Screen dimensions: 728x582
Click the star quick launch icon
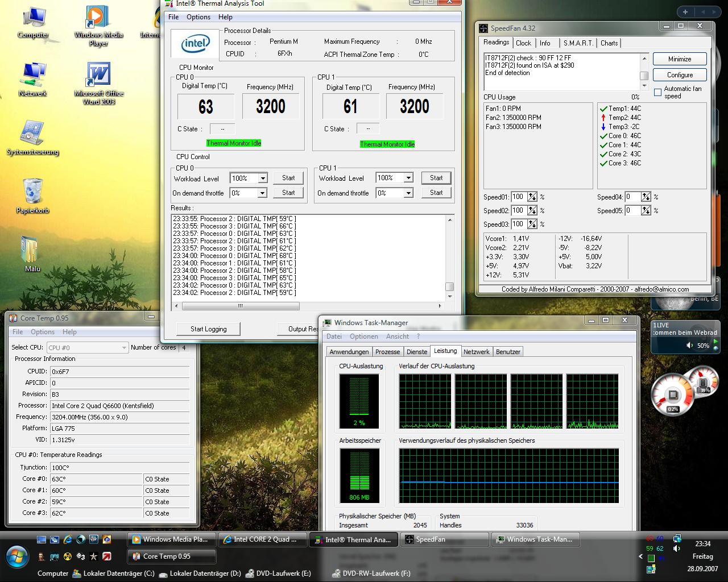pos(94,556)
